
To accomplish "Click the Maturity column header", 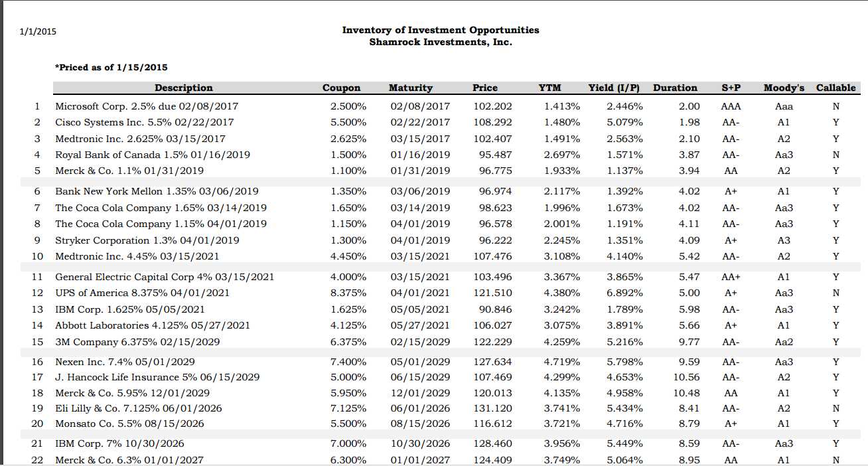I will pos(410,88).
